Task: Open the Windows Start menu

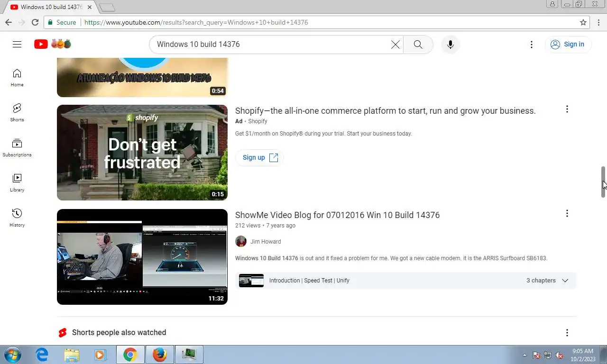Action: (13, 355)
